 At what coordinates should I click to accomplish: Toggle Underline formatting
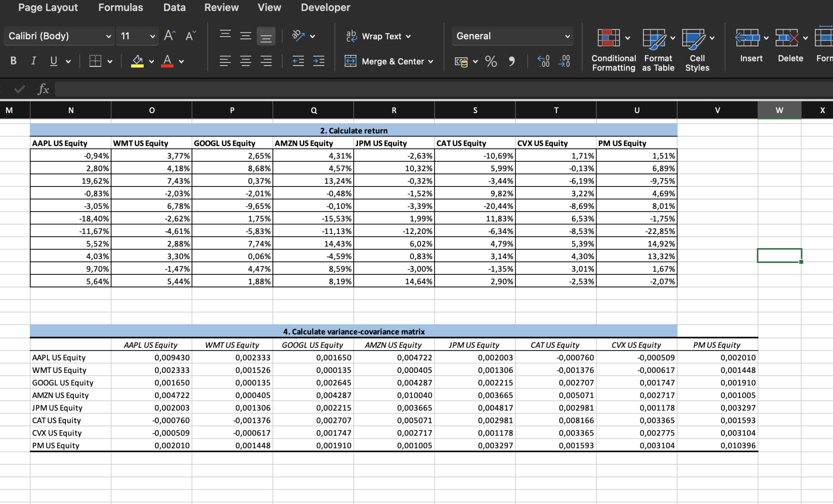(53, 61)
